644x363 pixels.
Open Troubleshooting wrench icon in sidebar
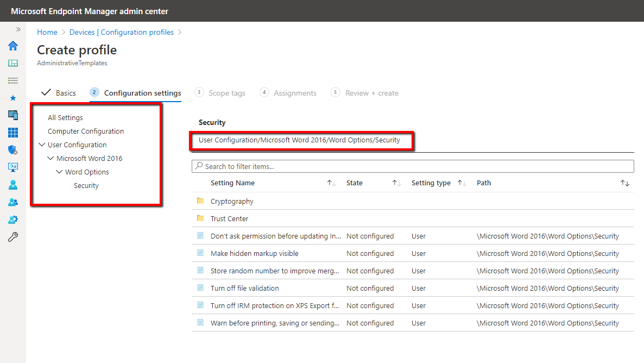click(x=12, y=237)
